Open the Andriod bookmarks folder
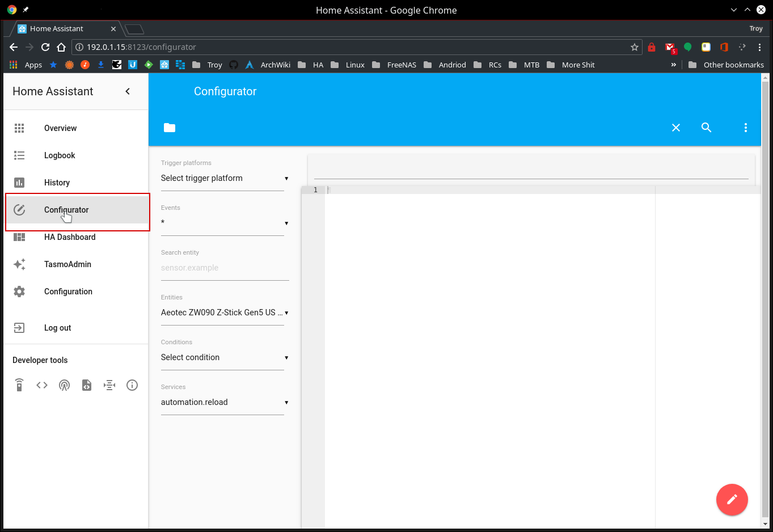 [445, 65]
